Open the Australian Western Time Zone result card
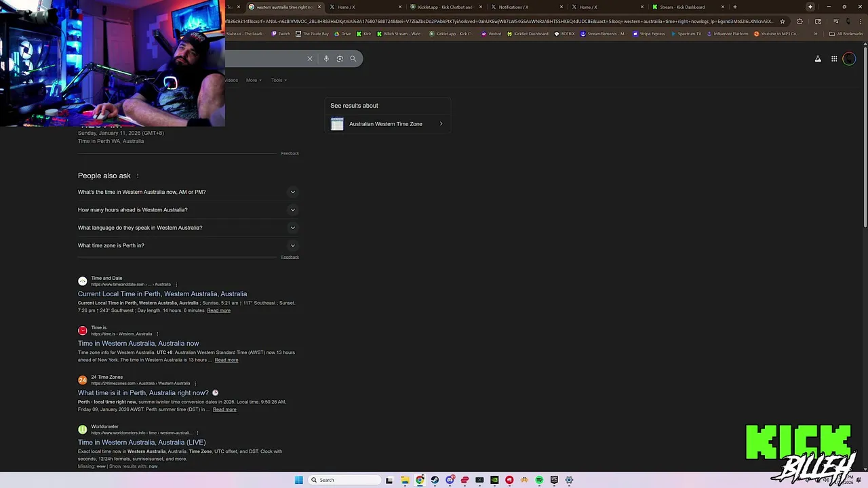 387,124
